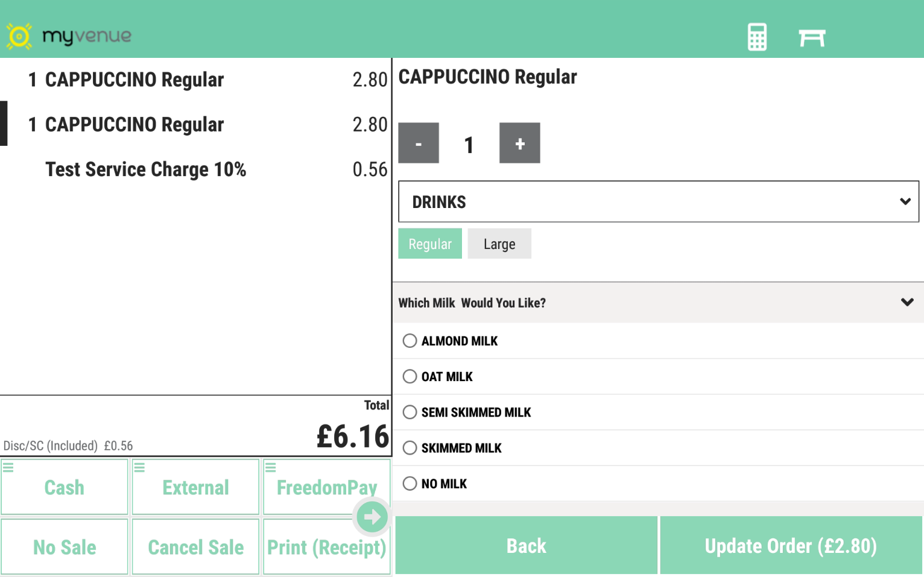Open the FreedomPay button menu icon
This screenshot has height=577, width=924.
coord(271,467)
